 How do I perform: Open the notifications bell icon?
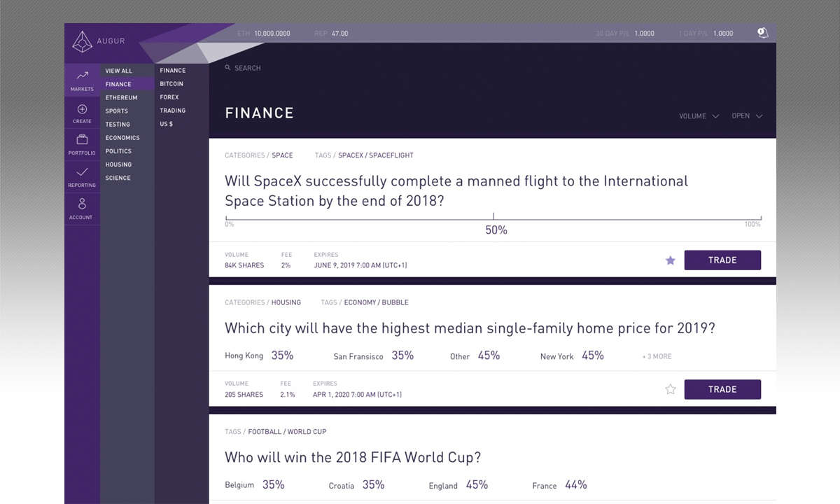click(x=762, y=33)
